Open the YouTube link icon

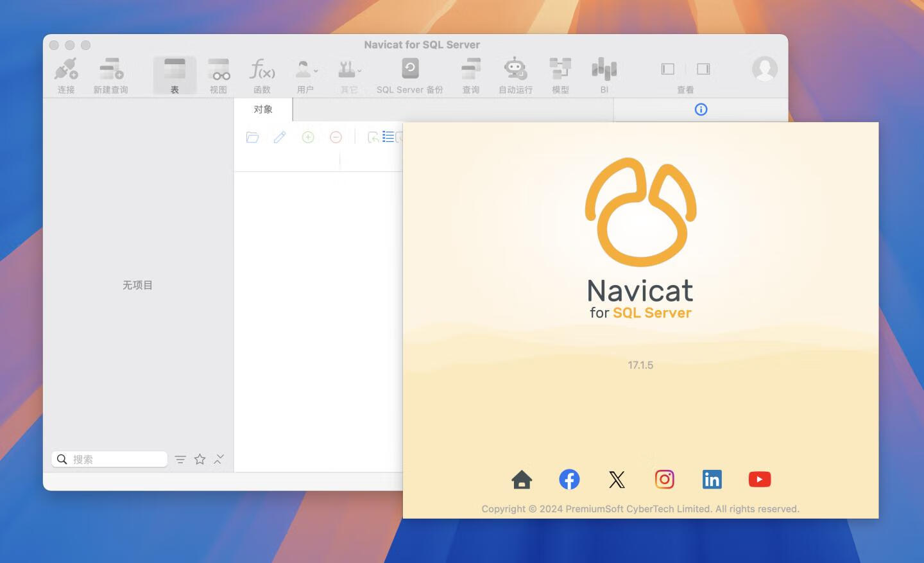(x=760, y=480)
